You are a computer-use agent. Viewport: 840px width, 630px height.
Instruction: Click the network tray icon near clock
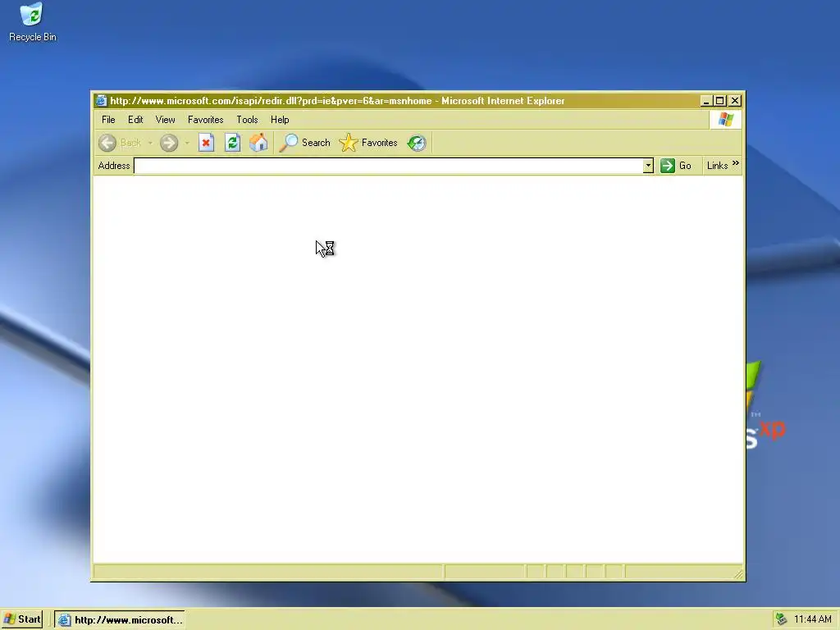pos(781,619)
